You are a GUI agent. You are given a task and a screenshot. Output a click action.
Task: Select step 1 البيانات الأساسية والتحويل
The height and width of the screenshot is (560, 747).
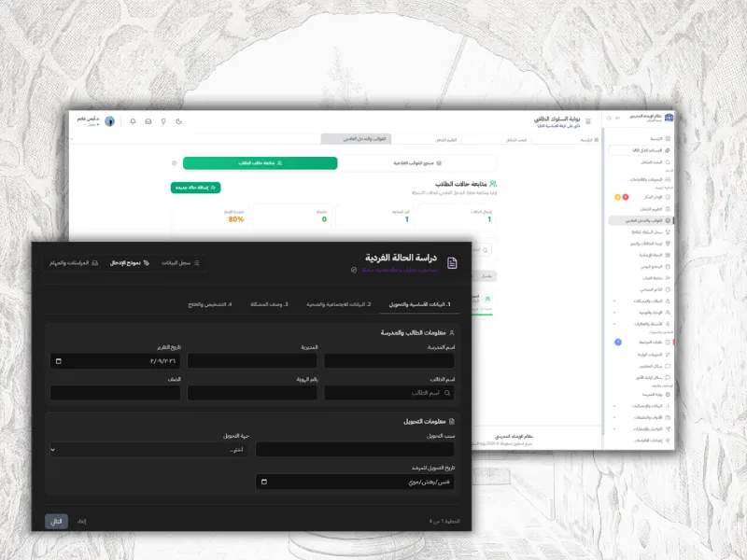click(x=419, y=304)
